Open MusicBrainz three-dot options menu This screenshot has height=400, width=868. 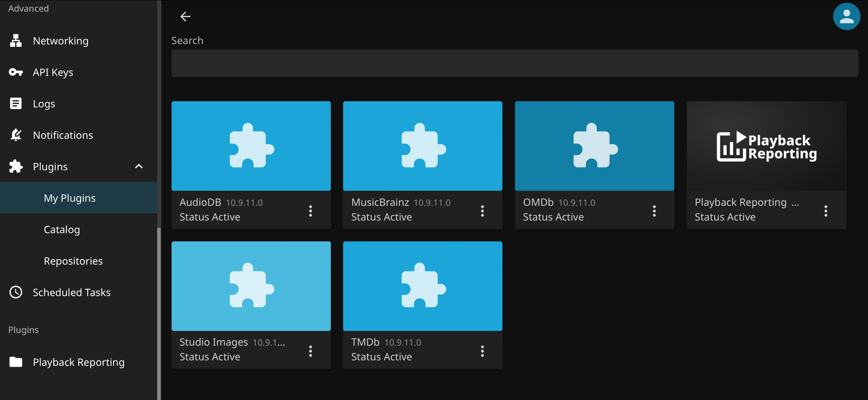click(482, 211)
